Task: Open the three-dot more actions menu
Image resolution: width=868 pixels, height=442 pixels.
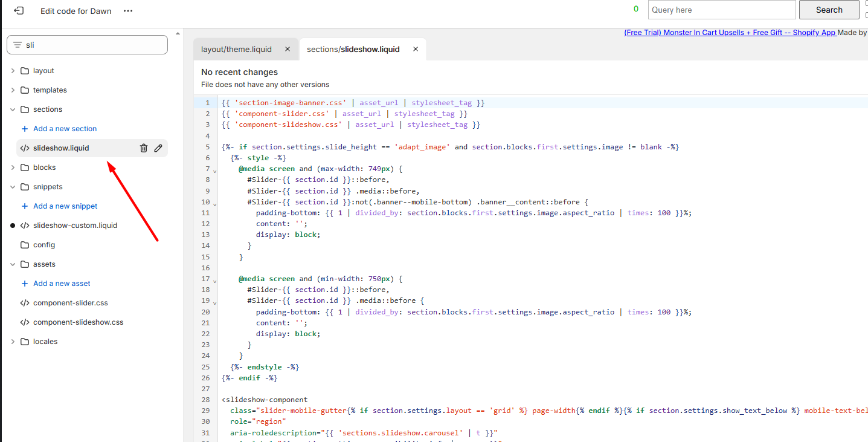Action: tap(127, 11)
